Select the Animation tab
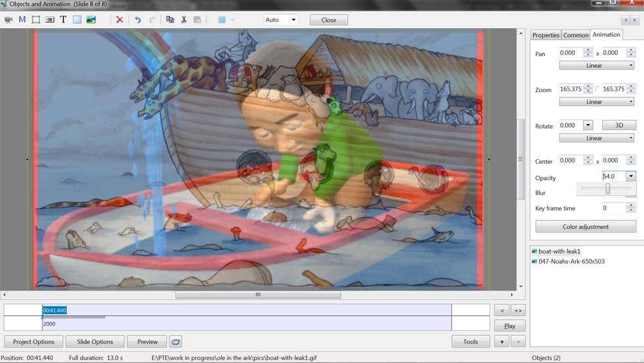Viewport: 644px width, 363px height. [606, 35]
